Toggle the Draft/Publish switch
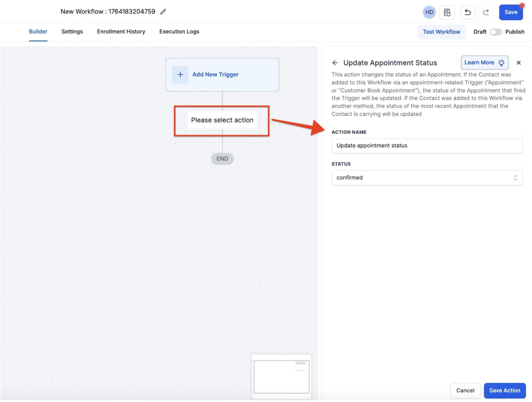The image size is (532, 402). (495, 32)
